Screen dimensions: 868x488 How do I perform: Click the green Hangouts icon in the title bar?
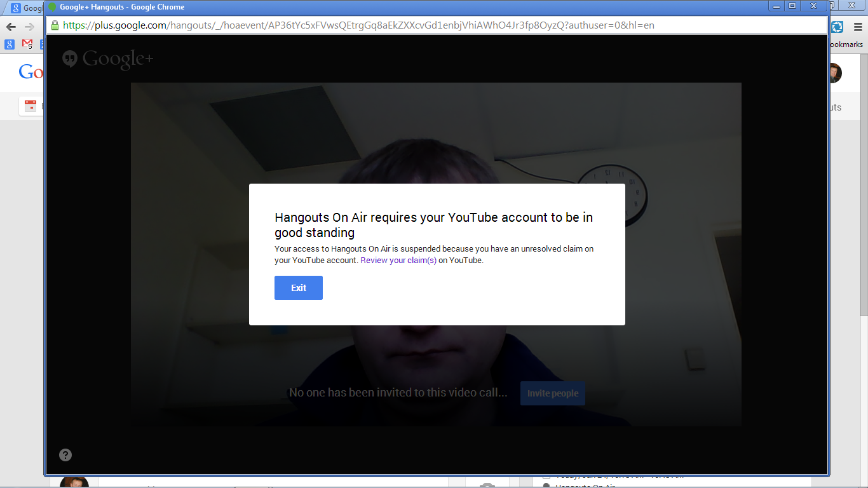click(53, 7)
